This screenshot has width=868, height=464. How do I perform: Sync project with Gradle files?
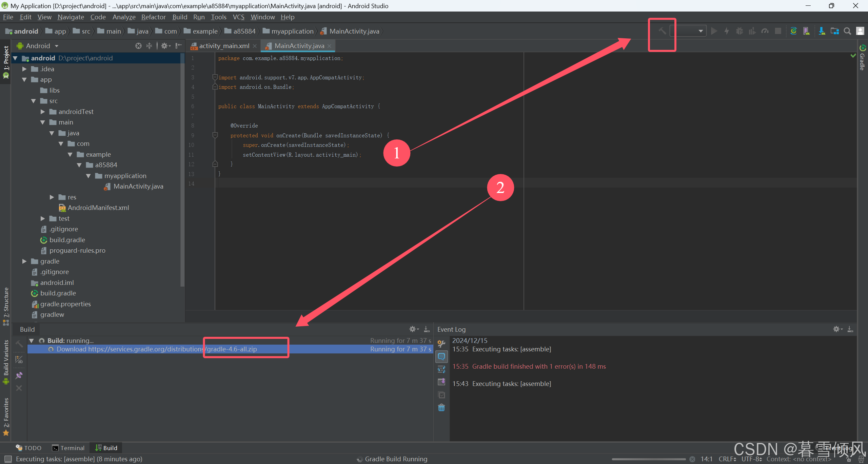[793, 31]
